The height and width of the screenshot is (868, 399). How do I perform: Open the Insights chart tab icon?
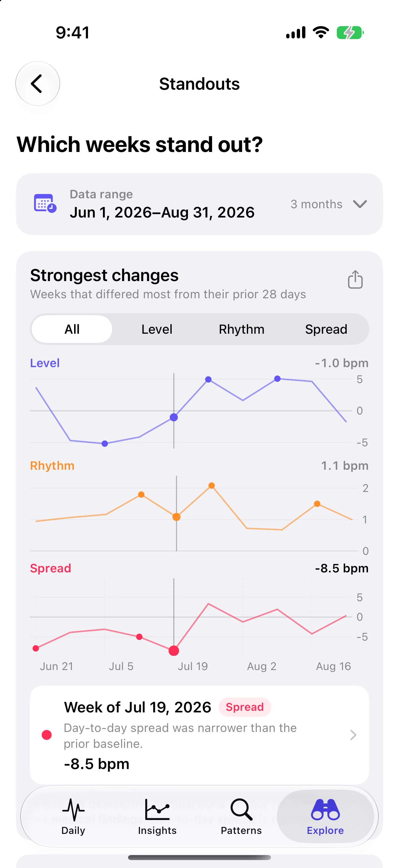(x=157, y=809)
